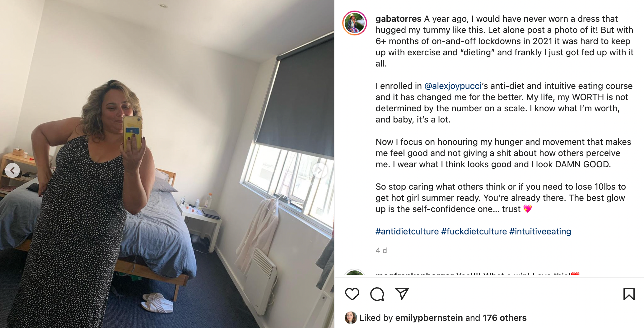Open the #intuitiveeating hashtag
The width and height of the screenshot is (644, 328).
[x=540, y=231]
